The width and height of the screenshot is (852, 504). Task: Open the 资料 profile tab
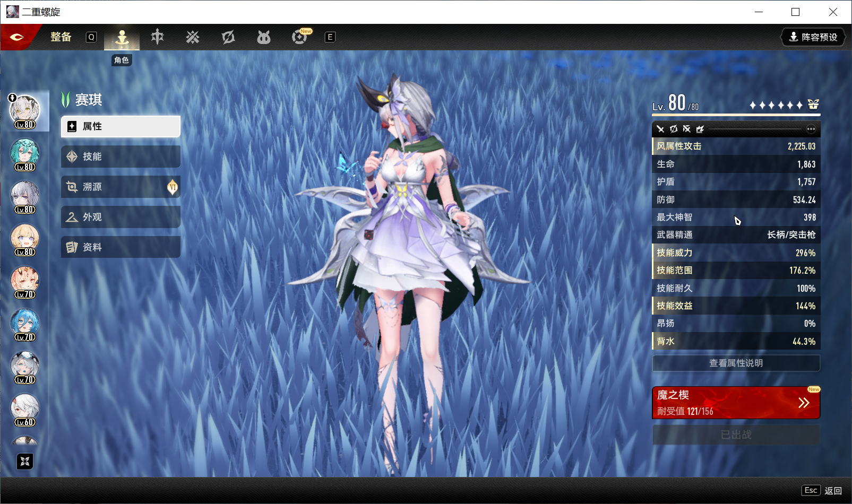pos(121,247)
